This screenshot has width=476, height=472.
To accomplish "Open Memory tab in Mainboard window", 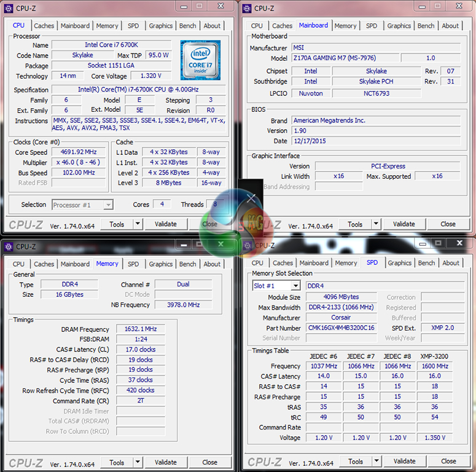I will (345, 26).
